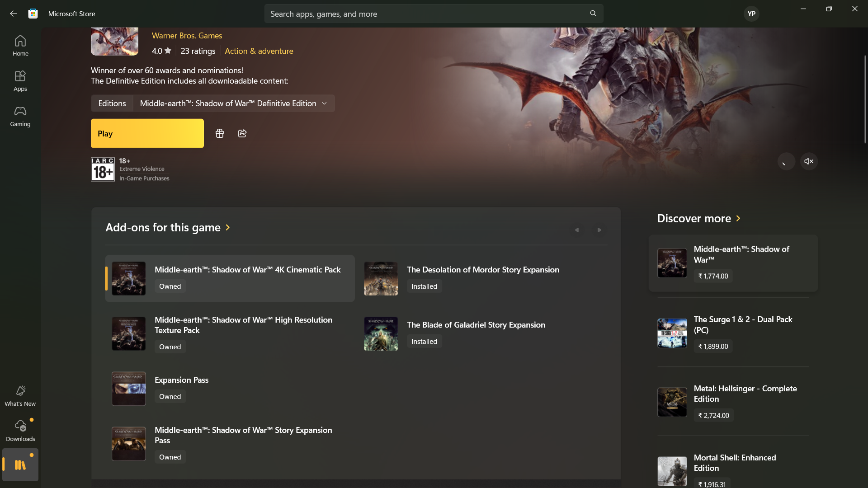This screenshot has width=868, height=488.
Task: Open the Editions dropdown
Action: 233,103
